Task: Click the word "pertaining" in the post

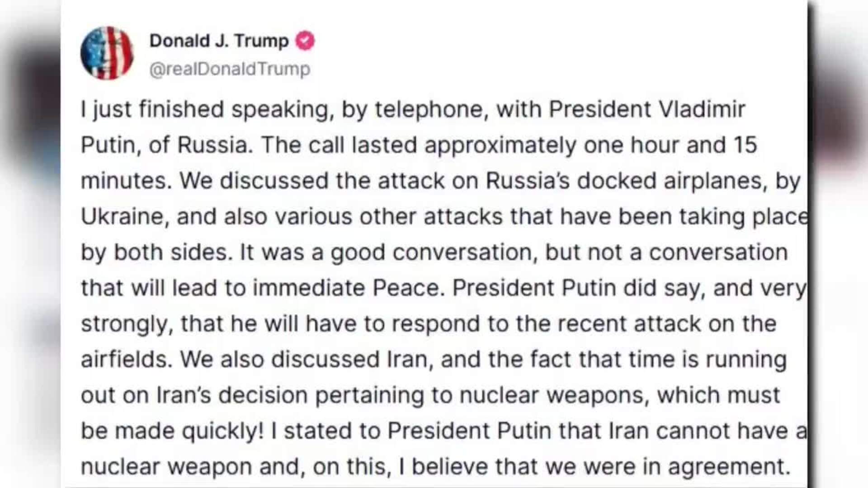Action: click(x=369, y=395)
